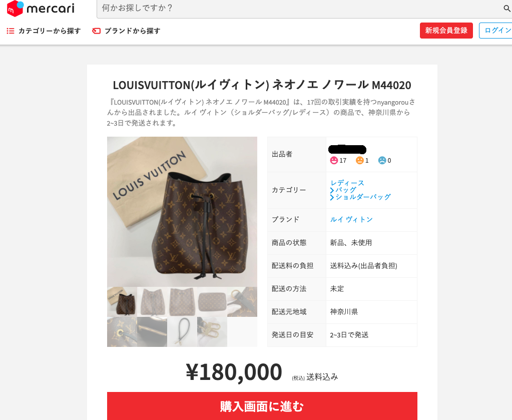The width and height of the screenshot is (512, 420).
Task: Open the ルイ ヴィトン brand link
Action: (x=351, y=219)
